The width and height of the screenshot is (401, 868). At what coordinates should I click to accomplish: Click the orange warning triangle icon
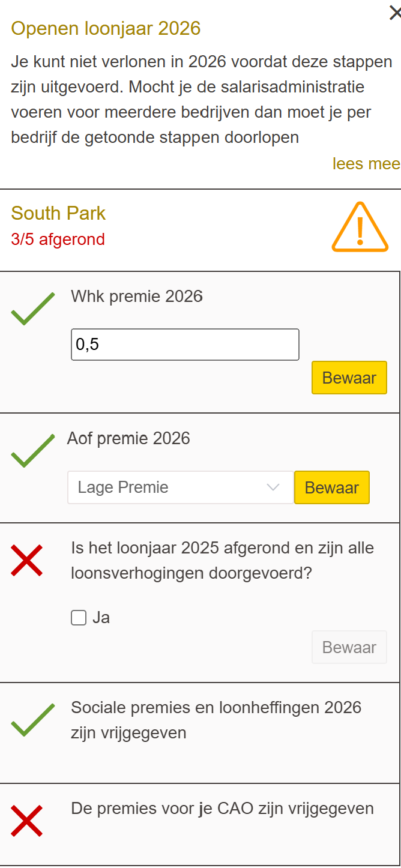pos(360,228)
